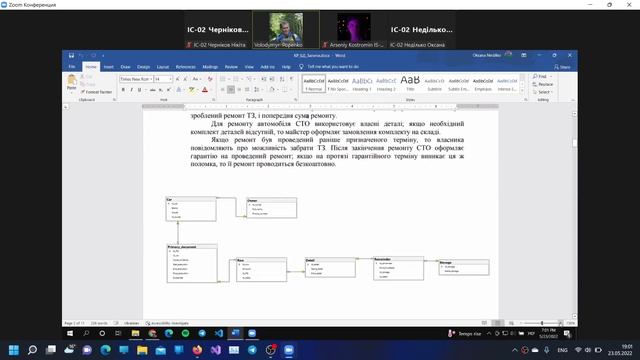Open Firefox from the taskbar
This screenshot has width=640, height=360.
click(197, 350)
